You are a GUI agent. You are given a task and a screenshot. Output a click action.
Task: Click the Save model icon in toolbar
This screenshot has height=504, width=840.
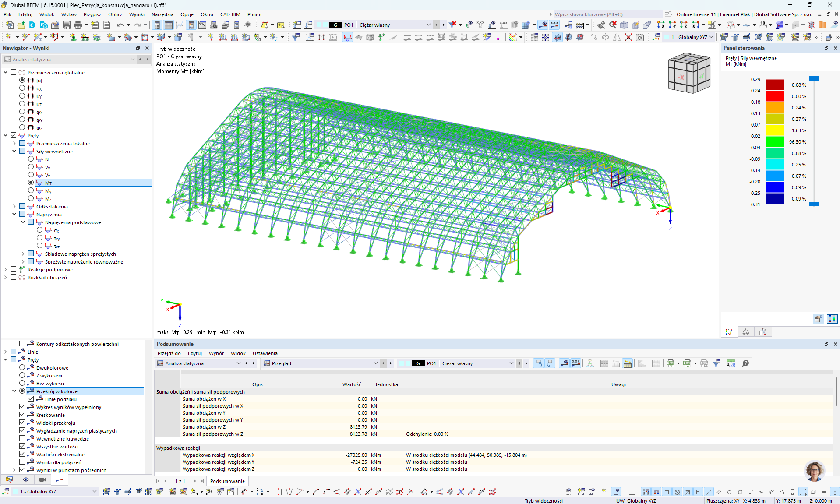pos(67,25)
